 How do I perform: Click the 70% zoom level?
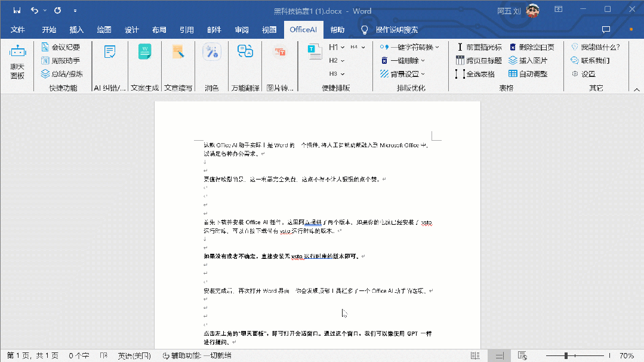click(x=626, y=356)
